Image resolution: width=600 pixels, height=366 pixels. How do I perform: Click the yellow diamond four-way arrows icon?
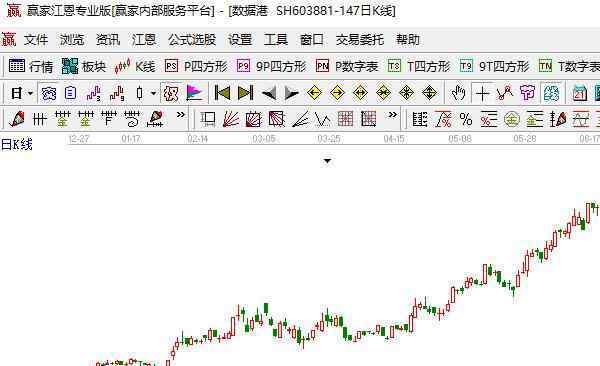[406, 93]
